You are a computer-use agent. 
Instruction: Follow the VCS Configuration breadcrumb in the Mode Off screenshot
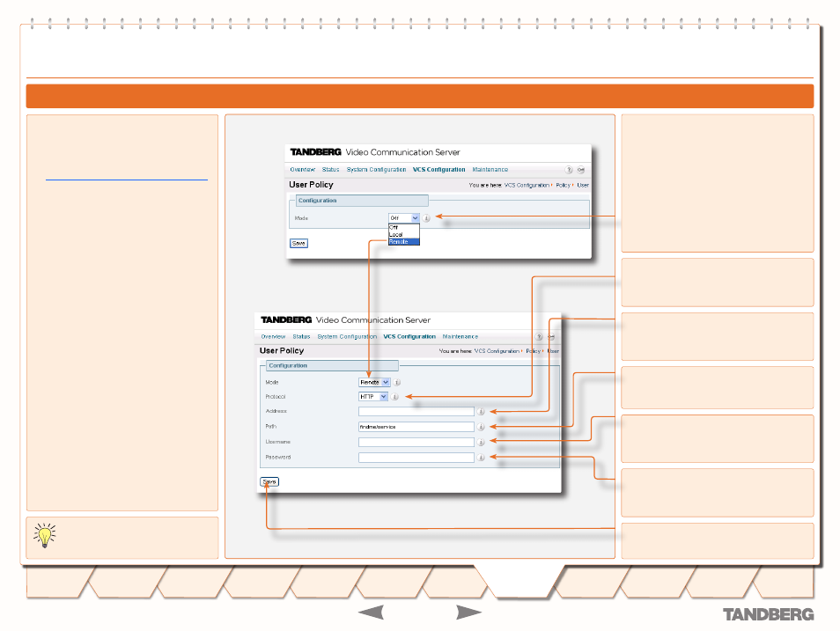[527, 186]
